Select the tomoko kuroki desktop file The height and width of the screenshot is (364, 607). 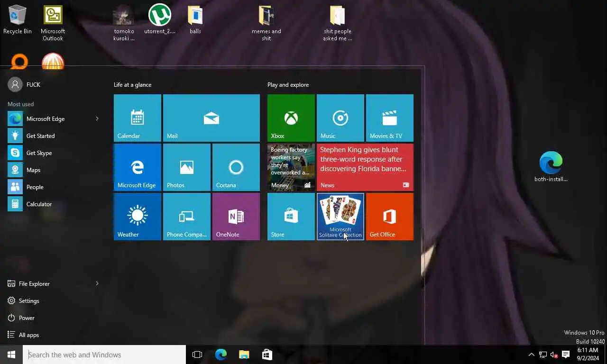(124, 24)
